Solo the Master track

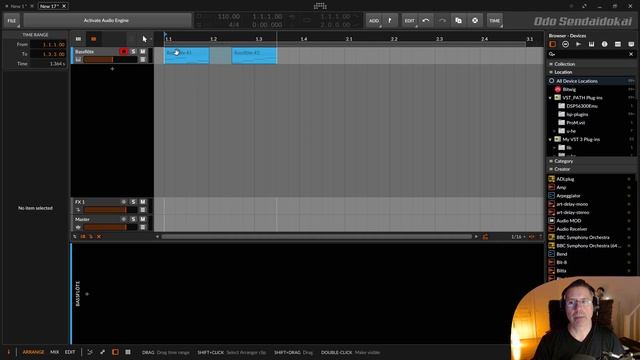pos(133,219)
